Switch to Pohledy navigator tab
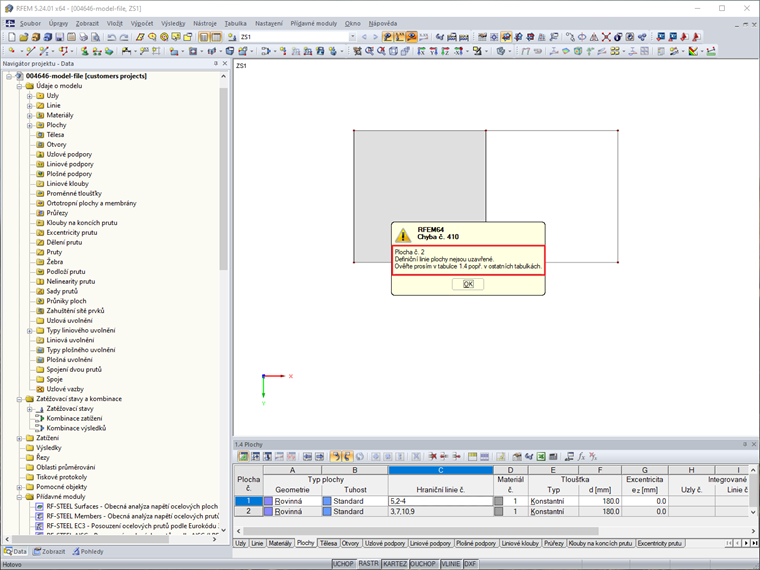The width and height of the screenshot is (760, 570). (x=88, y=552)
